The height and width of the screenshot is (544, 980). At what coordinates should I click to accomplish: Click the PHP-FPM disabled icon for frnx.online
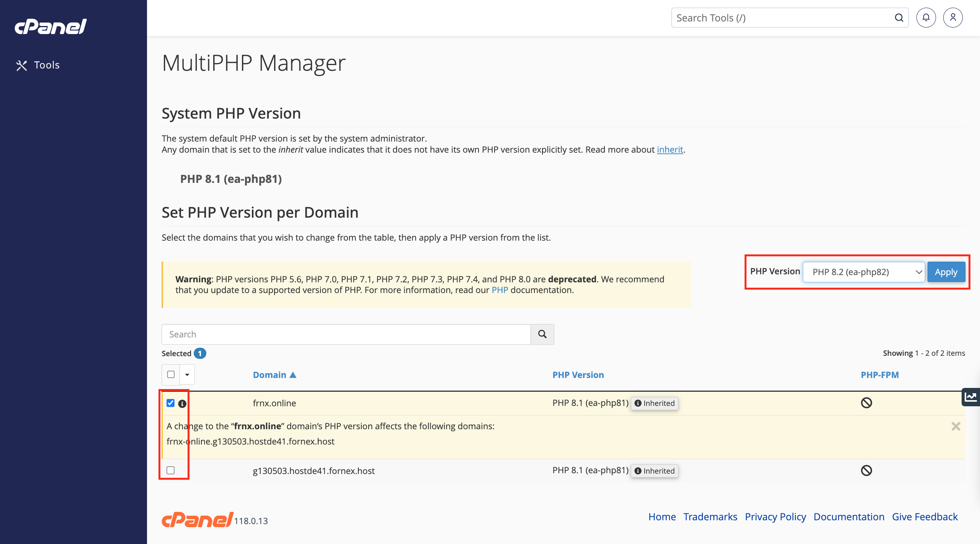tap(866, 403)
